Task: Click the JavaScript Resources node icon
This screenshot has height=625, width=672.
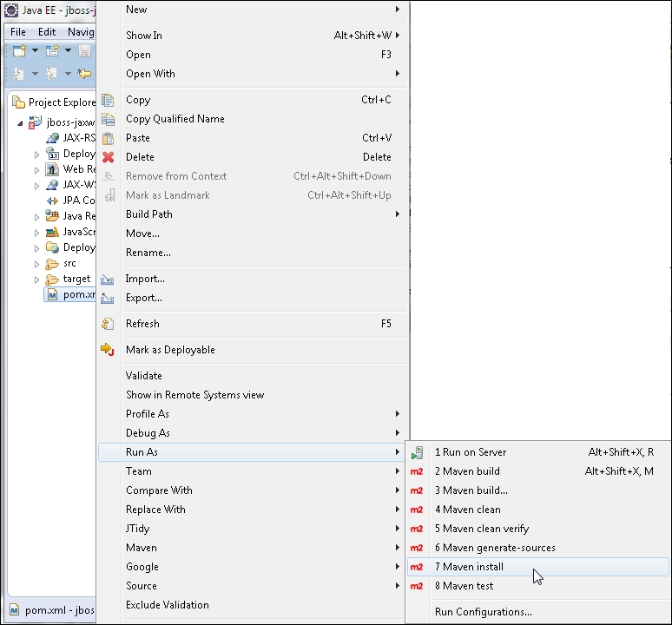Action: (52, 232)
